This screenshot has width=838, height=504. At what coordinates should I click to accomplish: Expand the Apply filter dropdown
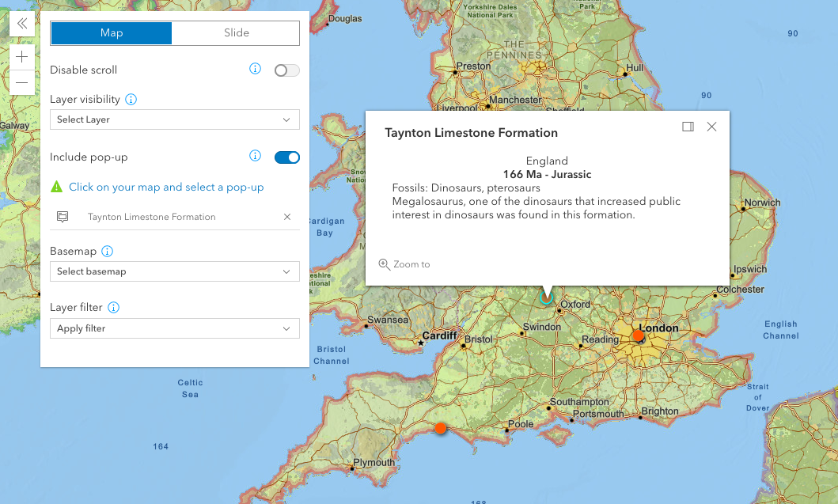pyautogui.click(x=174, y=328)
